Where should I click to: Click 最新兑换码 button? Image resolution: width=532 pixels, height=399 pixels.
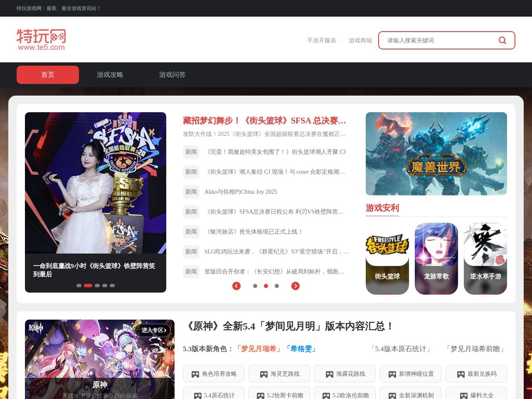[476, 374]
